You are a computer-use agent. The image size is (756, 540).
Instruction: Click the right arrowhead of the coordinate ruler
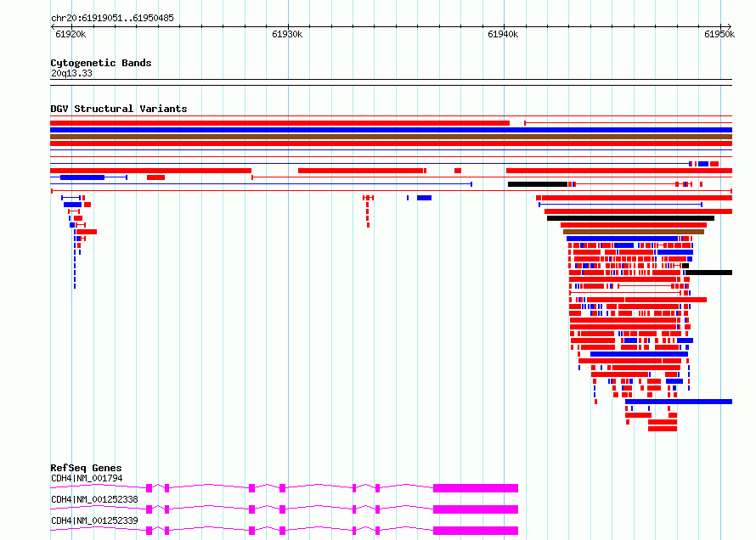(730, 26)
